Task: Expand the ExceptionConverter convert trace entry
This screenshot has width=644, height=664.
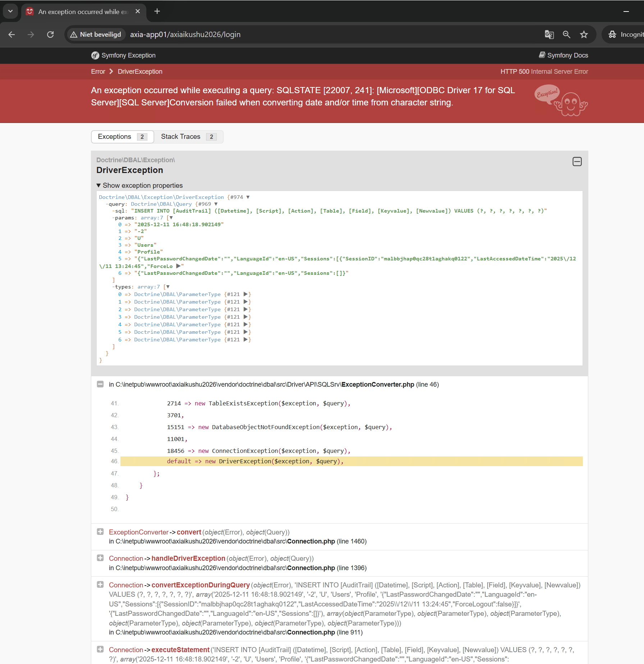Action: coord(100,532)
